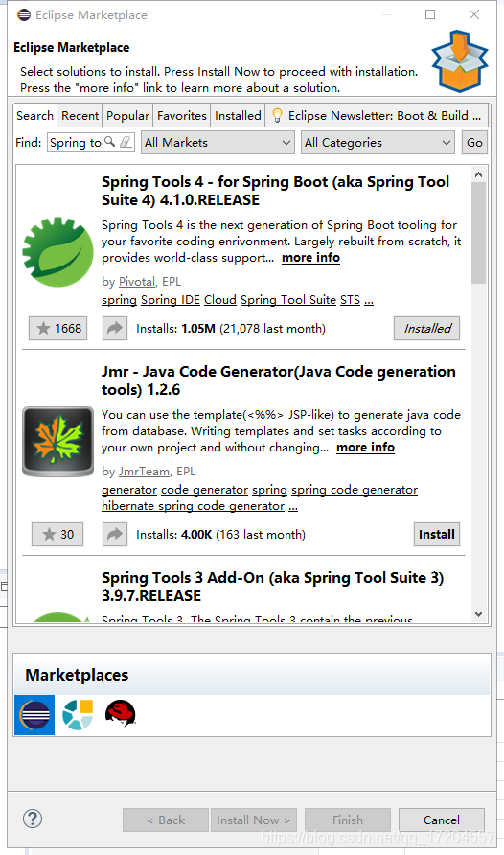Screen dimensions: 504x855
Task: Select the Red Hat marketplace catalog icon
Action: click(x=121, y=713)
